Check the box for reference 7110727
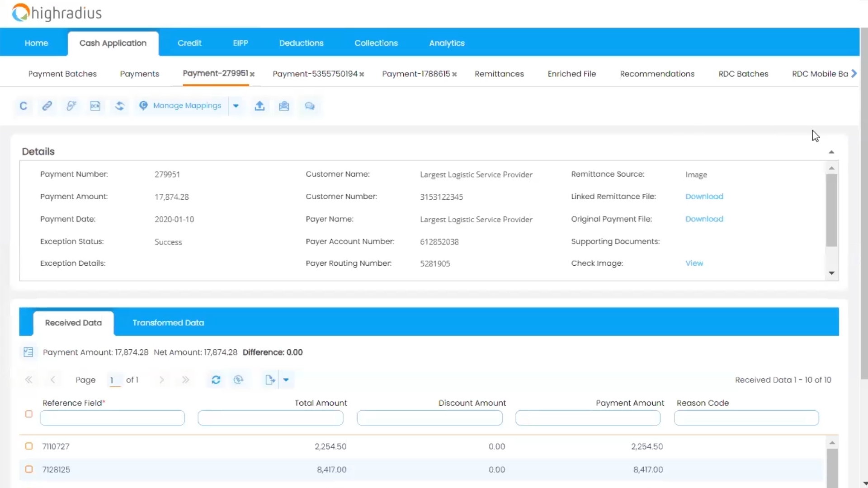Screen dimensions: 868x488 coord(29,446)
